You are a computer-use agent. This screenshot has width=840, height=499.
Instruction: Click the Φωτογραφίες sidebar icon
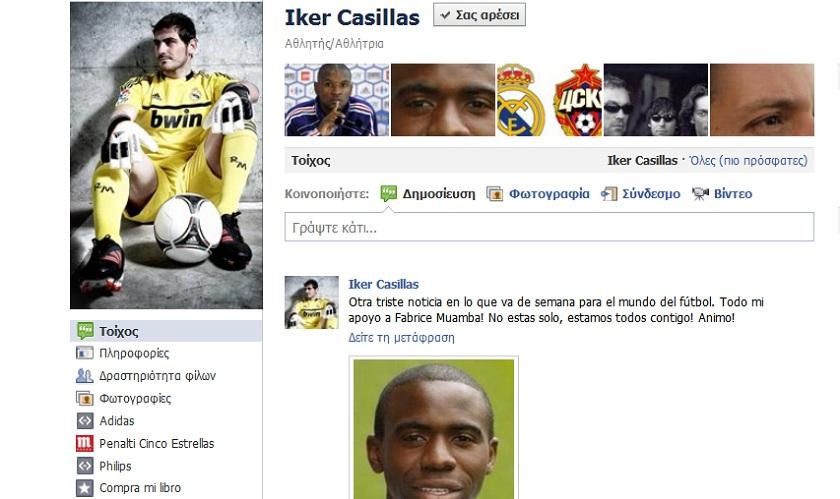[x=85, y=398]
